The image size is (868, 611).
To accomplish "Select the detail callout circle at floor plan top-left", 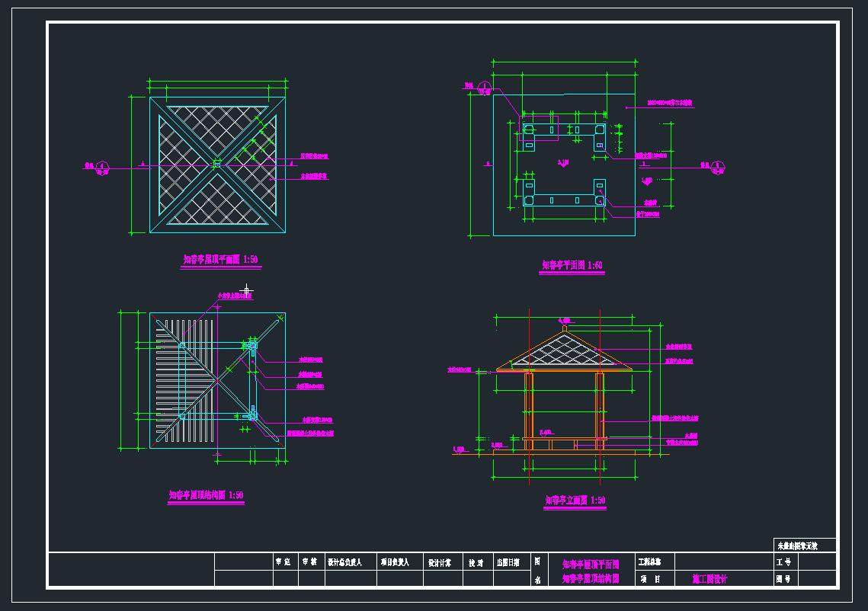I will (485, 87).
